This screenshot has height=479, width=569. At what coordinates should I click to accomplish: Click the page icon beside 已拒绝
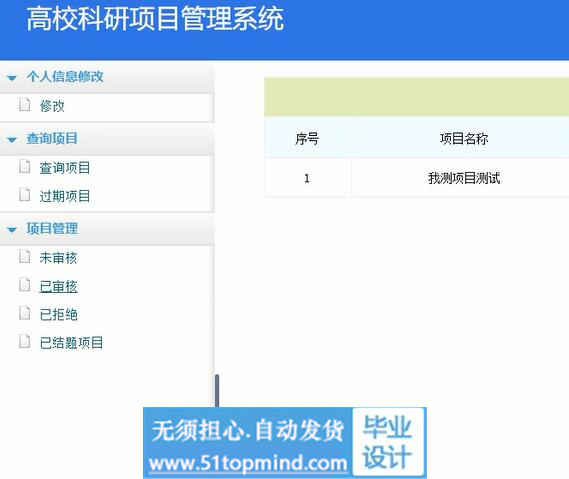pyautogui.click(x=25, y=313)
